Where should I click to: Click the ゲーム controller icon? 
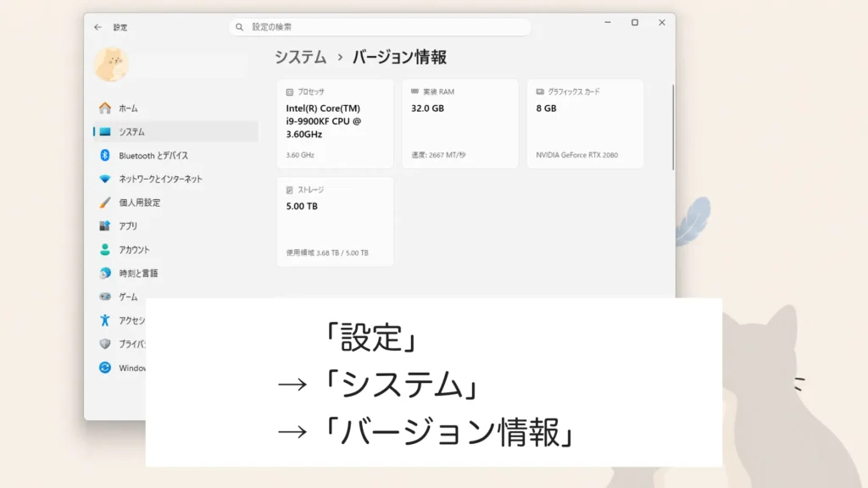point(104,297)
